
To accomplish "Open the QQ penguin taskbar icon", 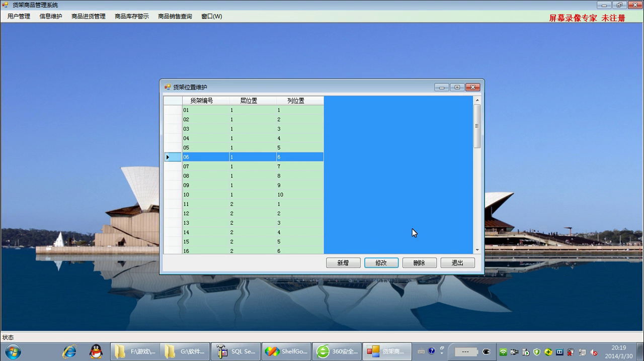I will (x=96, y=351).
